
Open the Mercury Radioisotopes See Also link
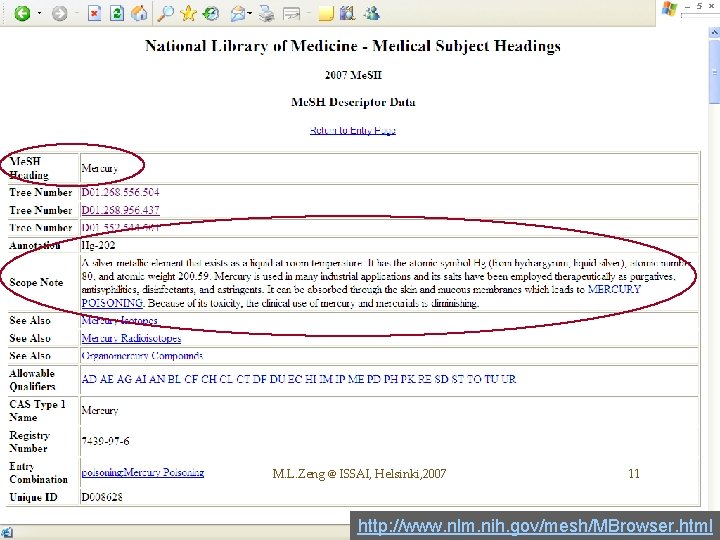click(x=131, y=338)
